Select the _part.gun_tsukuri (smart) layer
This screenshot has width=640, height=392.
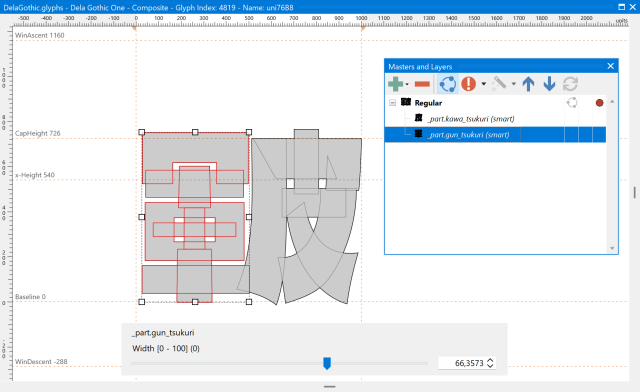(495, 134)
